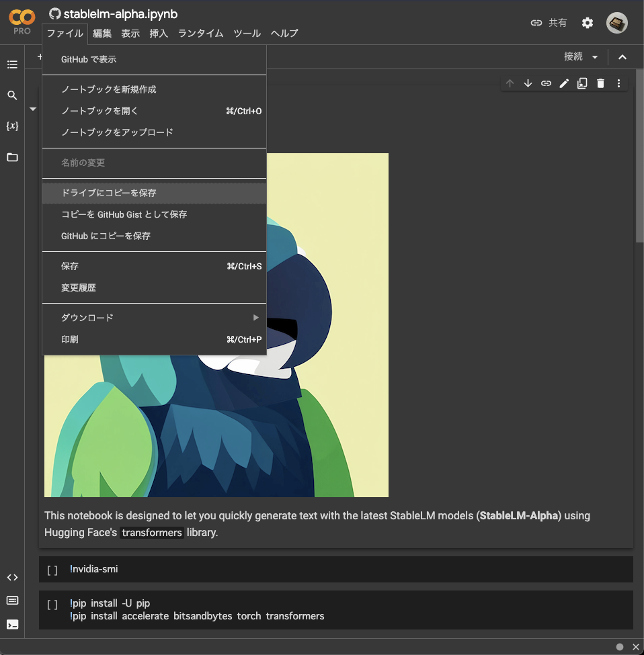Move cell down arrow icon

tap(528, 83)
